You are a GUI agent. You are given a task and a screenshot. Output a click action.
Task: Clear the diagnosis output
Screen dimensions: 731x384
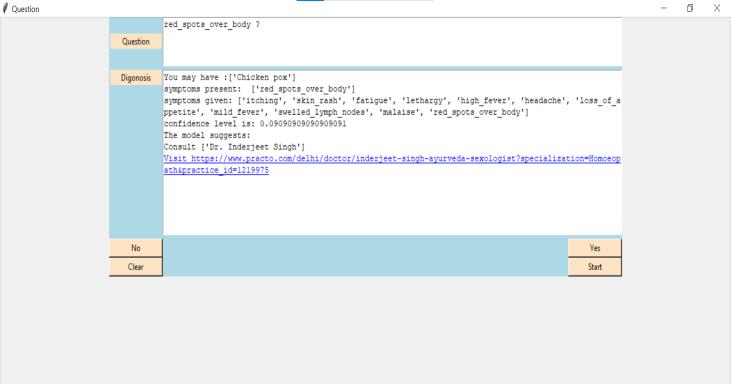pyautogui.click(x=136, y=267)
